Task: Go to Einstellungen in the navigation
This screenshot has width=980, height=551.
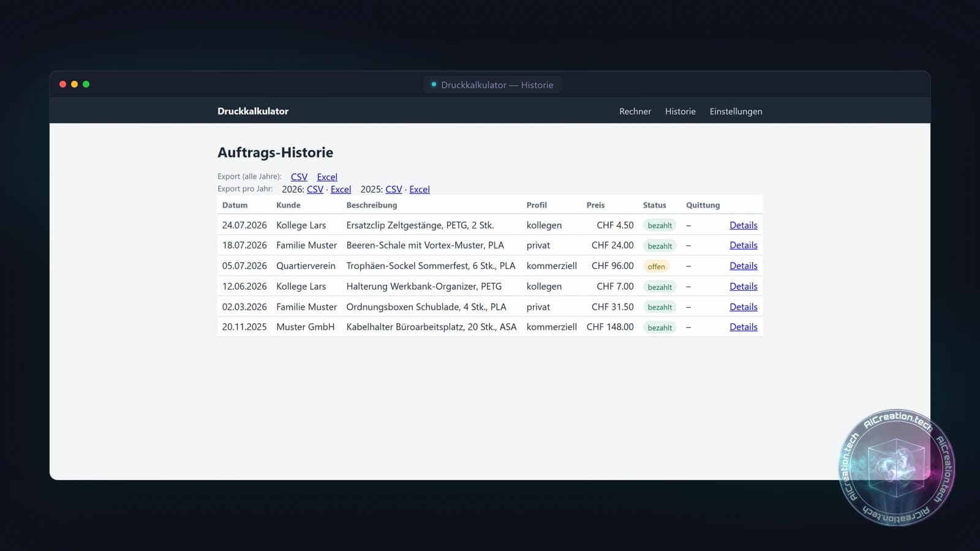Action: point(736,111)
